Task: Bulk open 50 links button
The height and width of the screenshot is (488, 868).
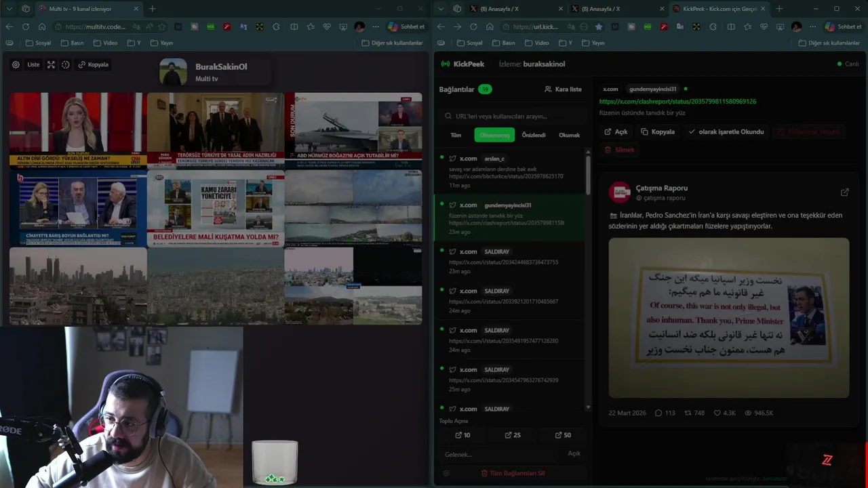Action: point(563,435)
